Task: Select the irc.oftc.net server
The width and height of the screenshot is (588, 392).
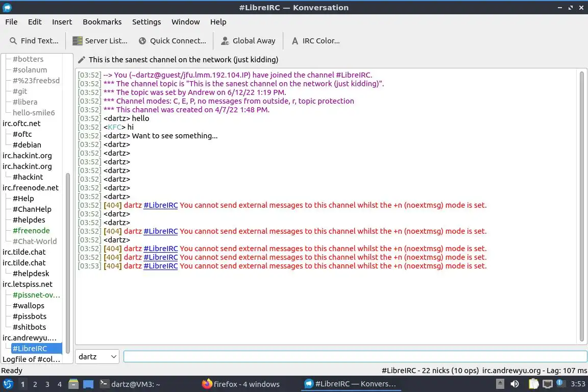Action: coord(21,124)
